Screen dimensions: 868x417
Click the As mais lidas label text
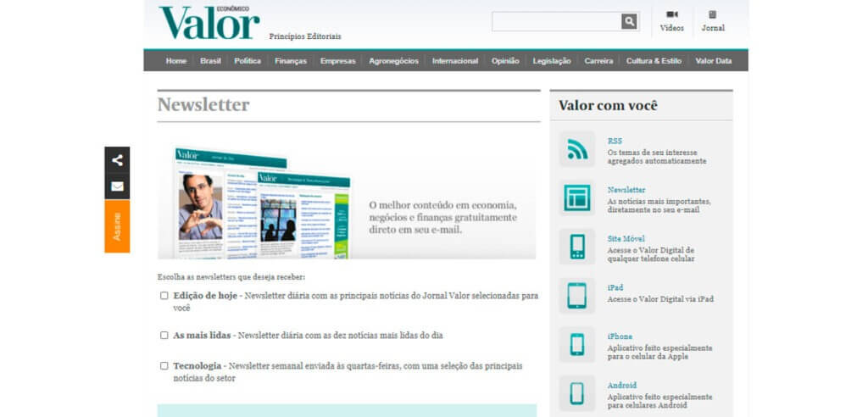pos(202,335)
